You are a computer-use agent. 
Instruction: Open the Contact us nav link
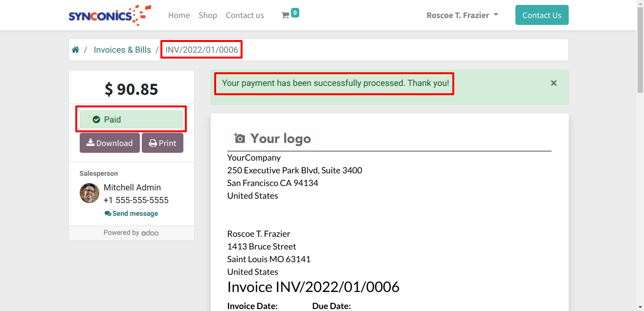coord(245,15)
